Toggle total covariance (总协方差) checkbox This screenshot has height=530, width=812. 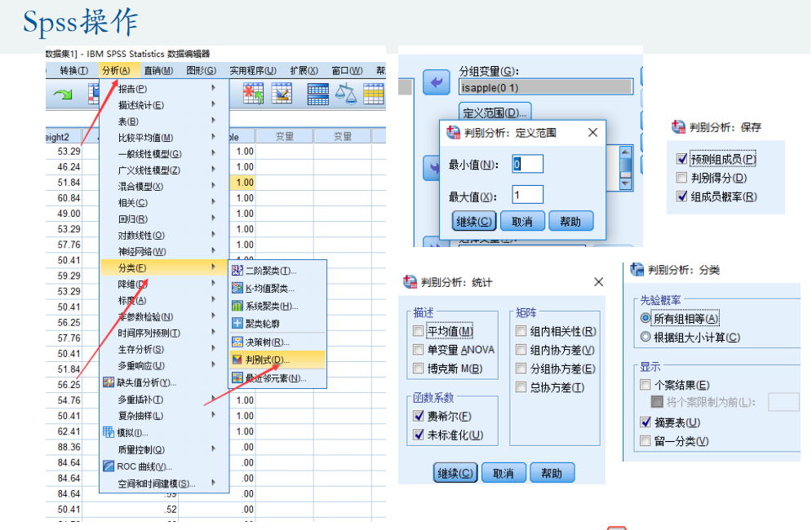521,387
